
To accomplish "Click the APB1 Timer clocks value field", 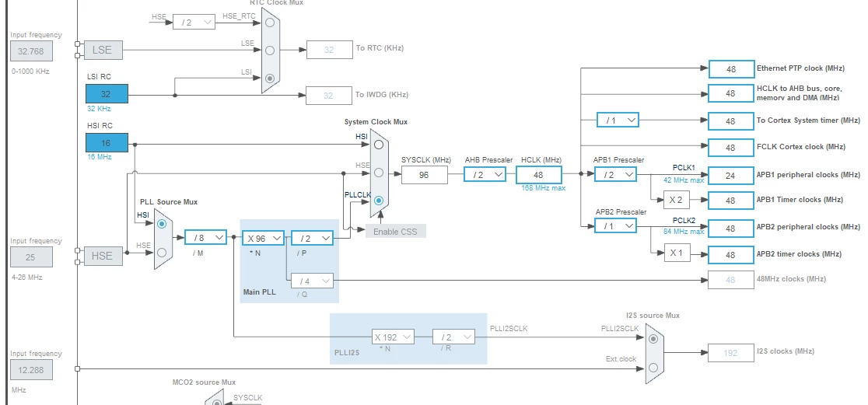I will coord(730,201).
